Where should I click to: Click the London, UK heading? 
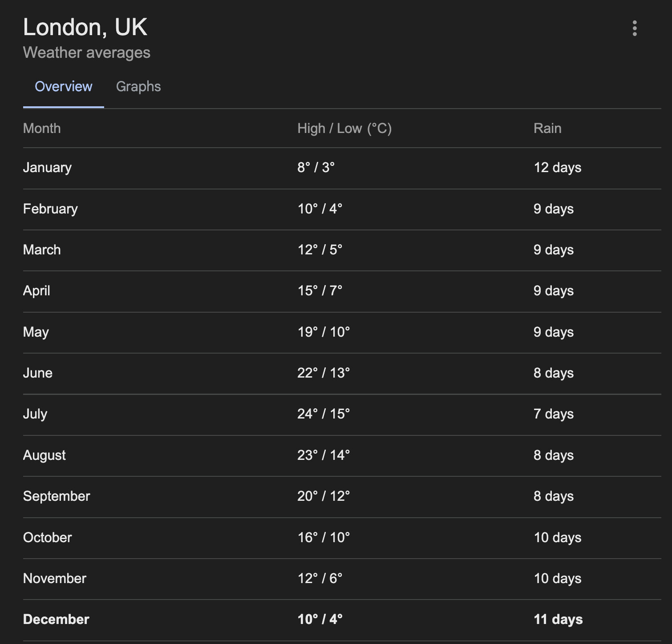point(85,27)
